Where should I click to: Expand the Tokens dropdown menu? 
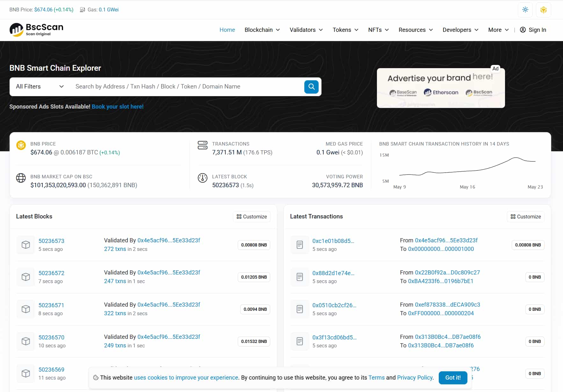[x=345, y=30]
